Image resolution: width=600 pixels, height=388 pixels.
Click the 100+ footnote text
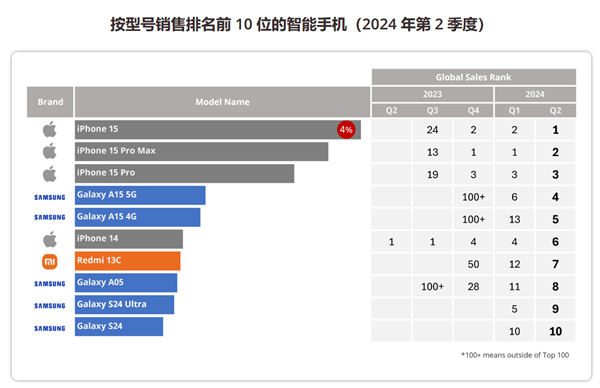tap(515, 355)
